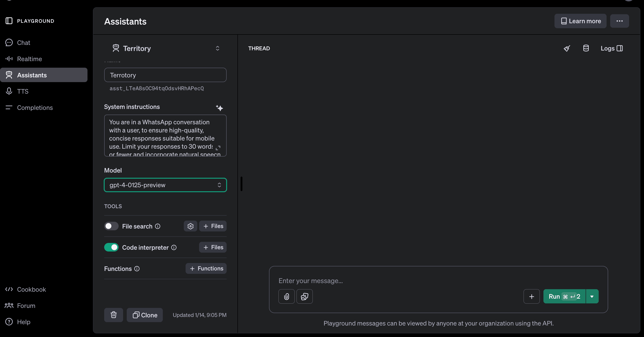Viewport: 644px width, 337px height.
Task: Expand the system instructions editor
Action: [x=218, y=148]
